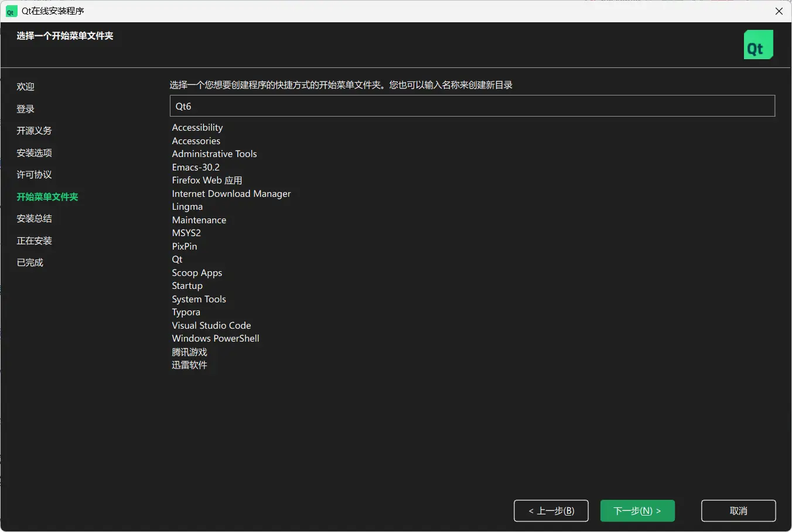Click the 许可协议 step in the sidebar

tap(35, 175)
